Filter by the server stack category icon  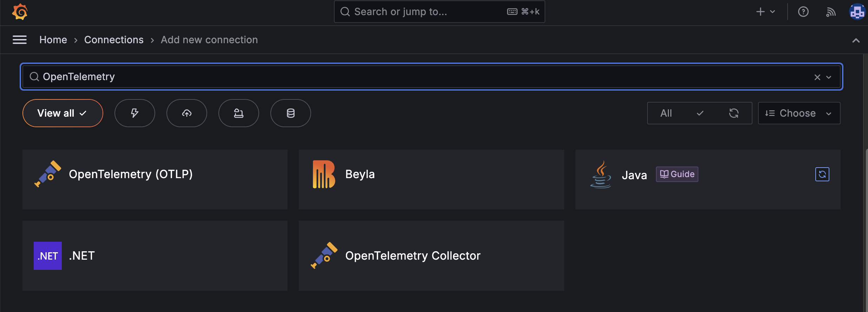(238, 113)
